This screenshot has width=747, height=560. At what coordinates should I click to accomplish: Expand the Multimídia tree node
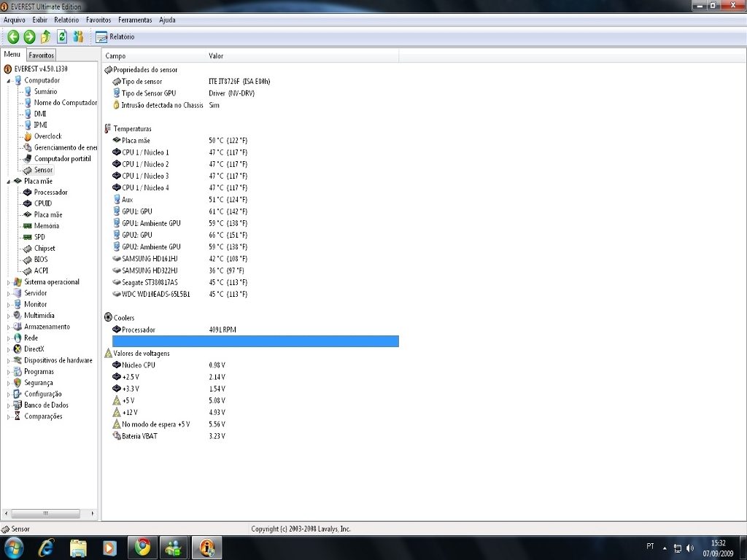tap(8, 316)
